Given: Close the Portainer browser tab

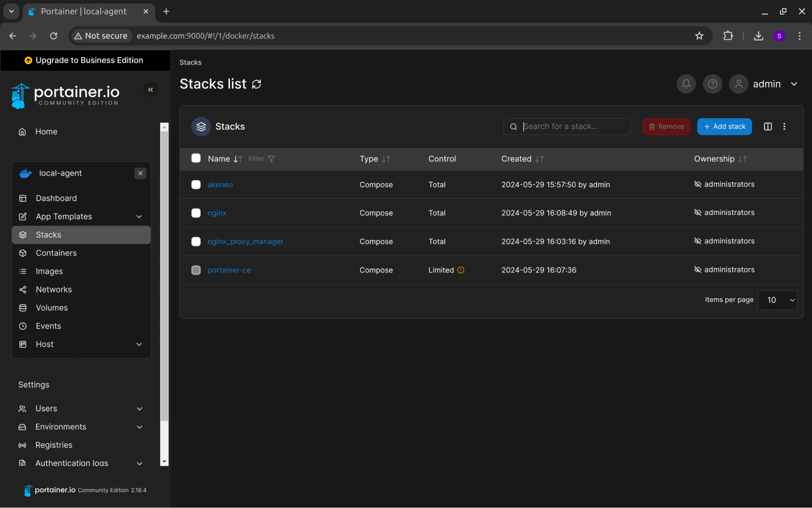Looking at the screenshot, I should (146, 11).
